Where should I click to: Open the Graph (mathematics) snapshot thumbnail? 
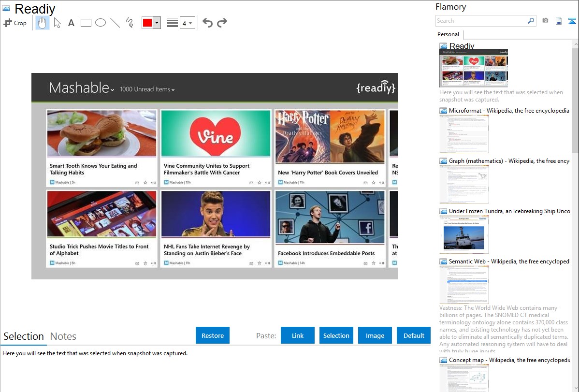(464, 184)
